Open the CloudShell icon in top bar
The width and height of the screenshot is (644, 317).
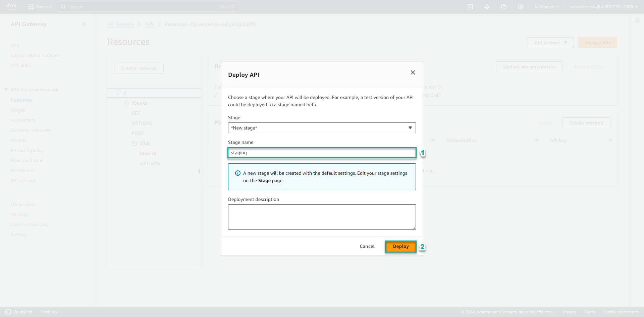(470, 7)
